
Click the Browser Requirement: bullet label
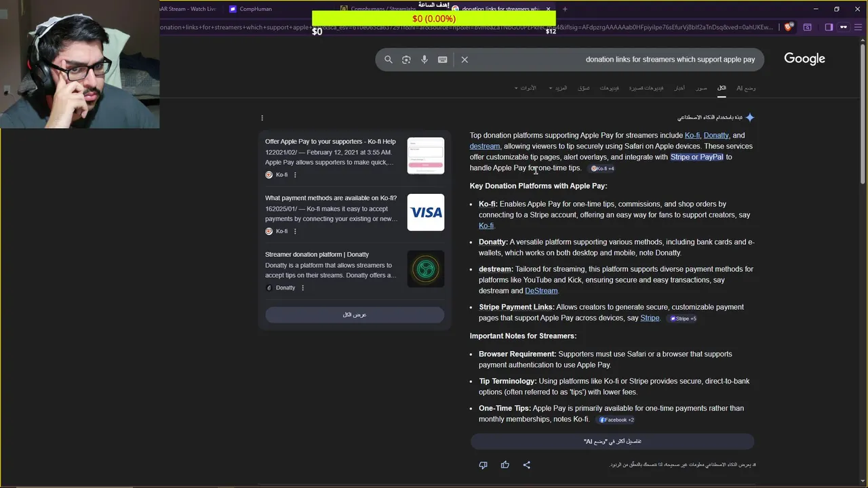(517, 354)
